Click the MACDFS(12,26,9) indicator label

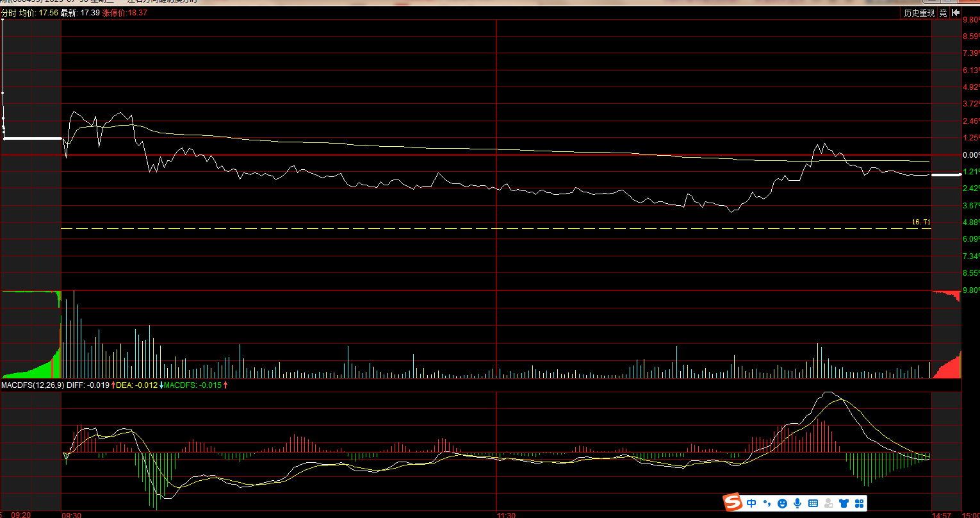tap(33, 385)
